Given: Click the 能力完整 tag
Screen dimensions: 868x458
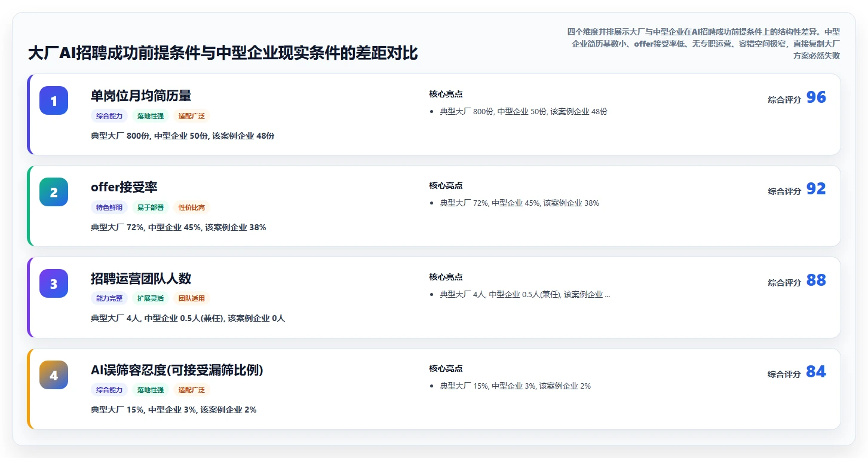Looking at the screenshot, I should pyautogui.click(x=109, y=298).
